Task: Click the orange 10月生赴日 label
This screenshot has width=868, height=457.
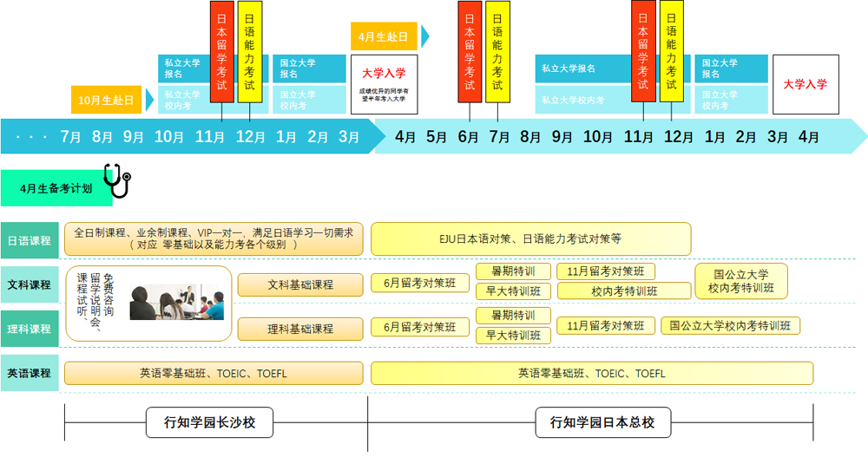Action: click(x=106, y=101)
